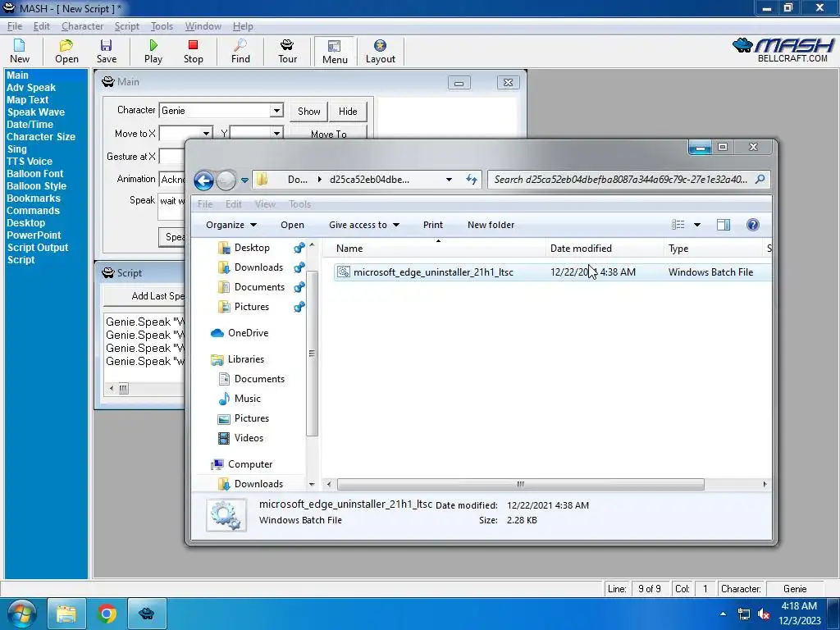Viewport: 840px width, 630px height.
Task: Open the recent locations dropdown arrow
Action: [x=244, y=180]
